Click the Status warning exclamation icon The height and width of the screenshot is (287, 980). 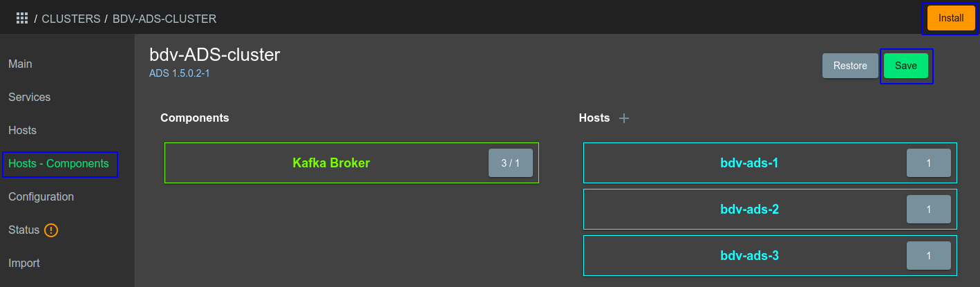pos(51,230)
